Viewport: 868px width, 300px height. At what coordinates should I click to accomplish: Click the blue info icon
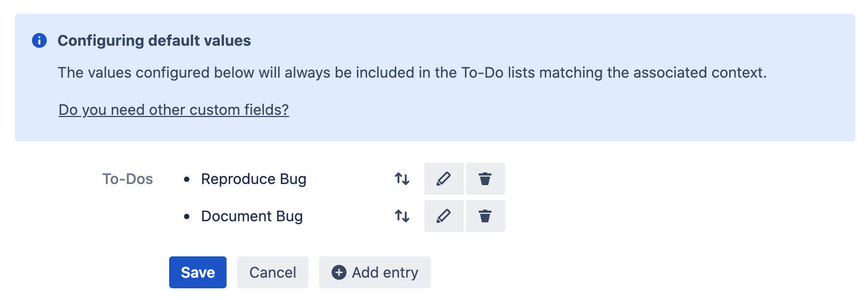[x=39, y=40]
